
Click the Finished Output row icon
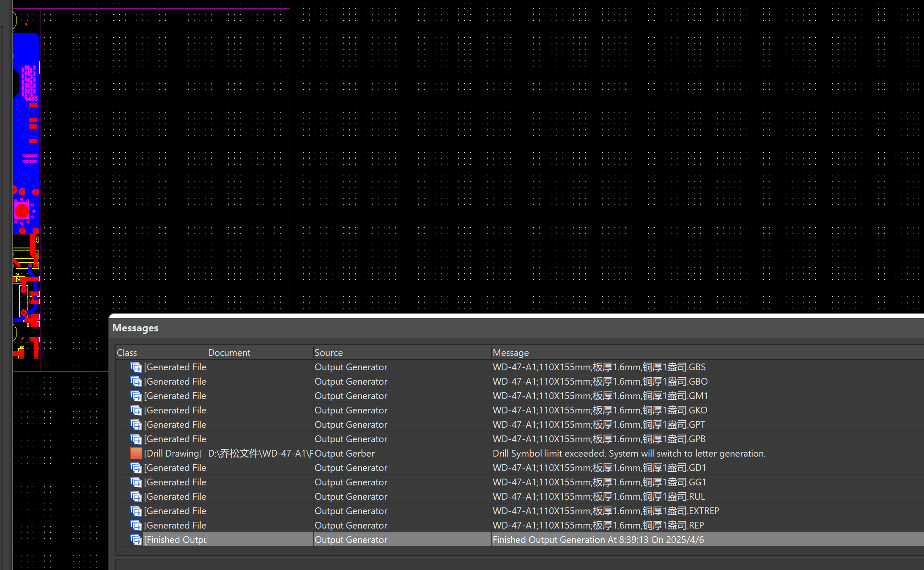pyautogui.click(x=136, y=540)
